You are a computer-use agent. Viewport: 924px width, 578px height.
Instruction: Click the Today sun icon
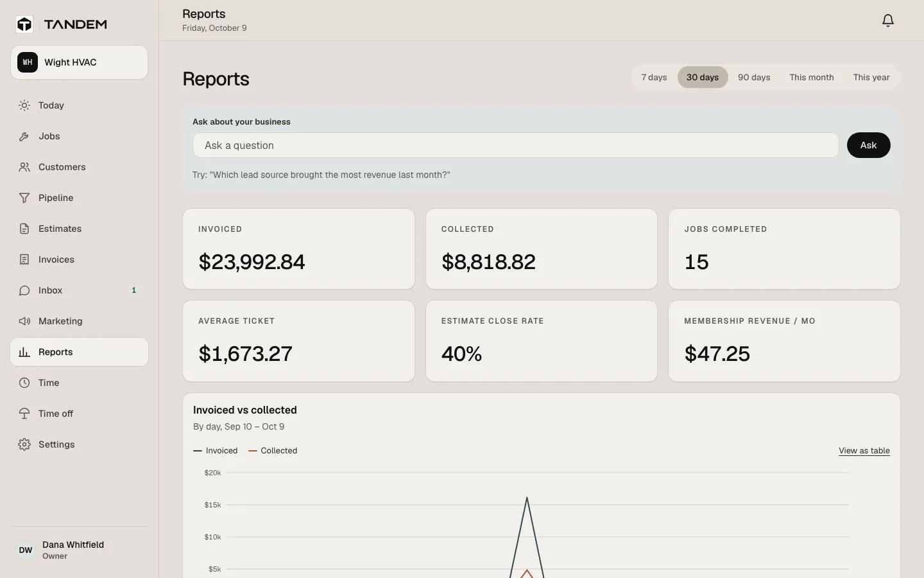tap(24, 105)
